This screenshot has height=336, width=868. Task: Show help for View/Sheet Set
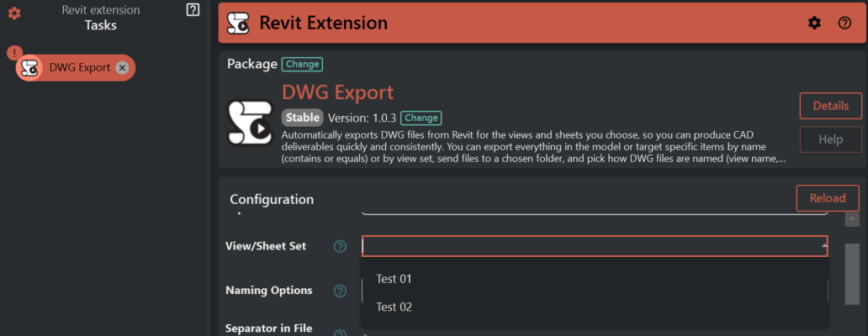click(340, 246)
